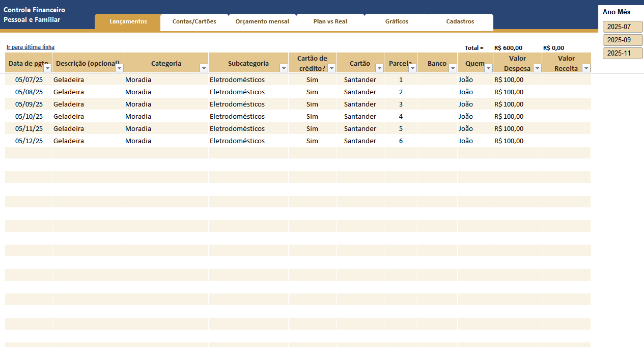Select the 2025-07 slicer button

tap(622, 27)
